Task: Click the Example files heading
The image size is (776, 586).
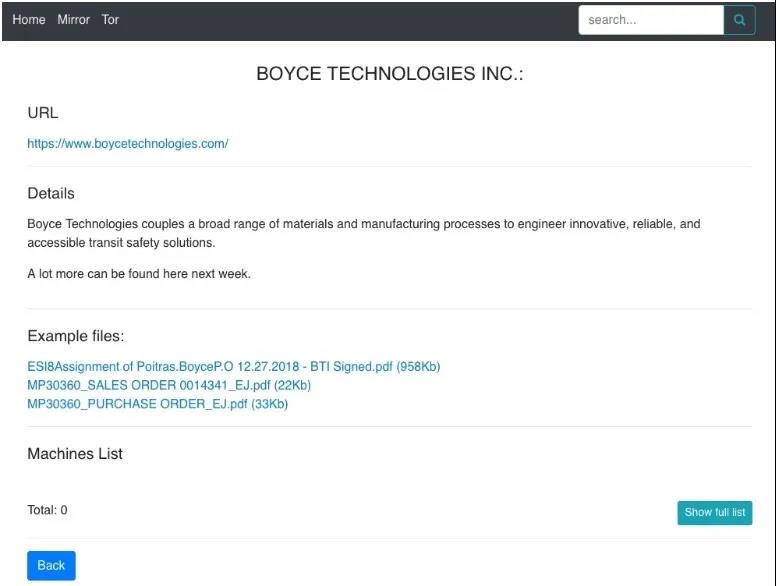Action: point(76,336)
